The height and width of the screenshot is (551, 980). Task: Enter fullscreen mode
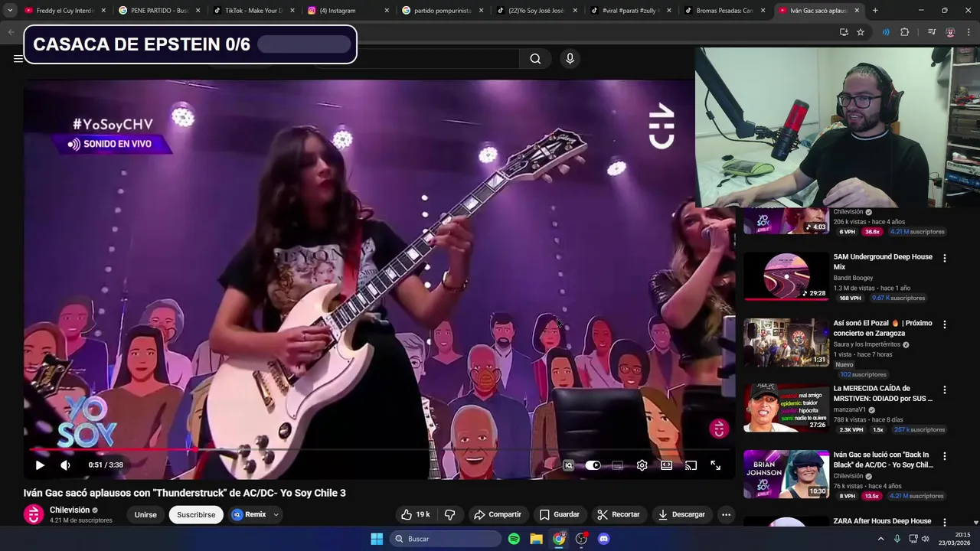[x=715, y=465]
